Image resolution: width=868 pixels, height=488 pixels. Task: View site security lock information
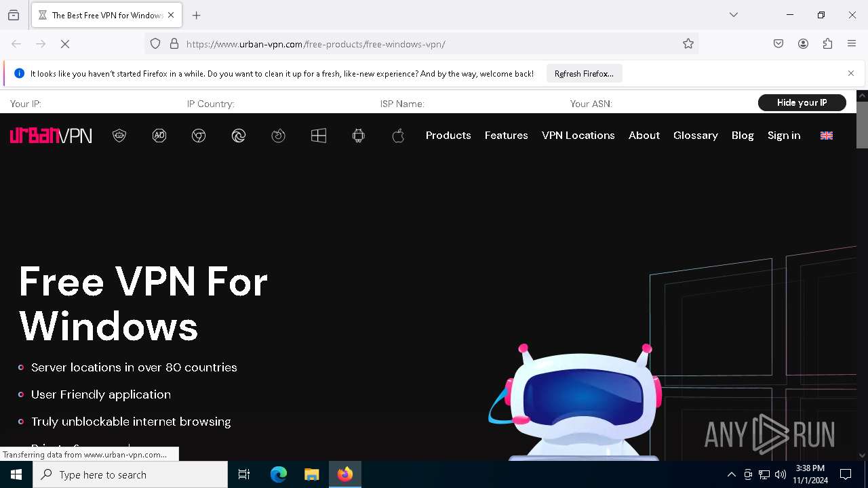click(174, 44)
